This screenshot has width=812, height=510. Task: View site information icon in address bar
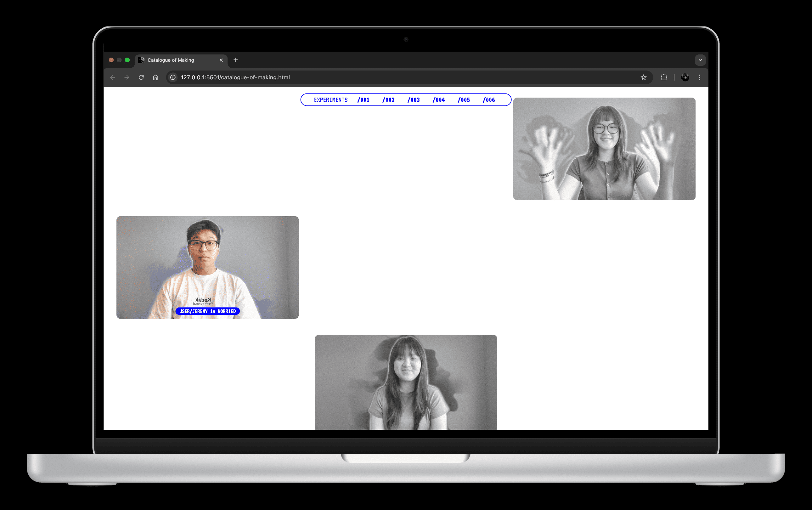(x=173, y=77)
